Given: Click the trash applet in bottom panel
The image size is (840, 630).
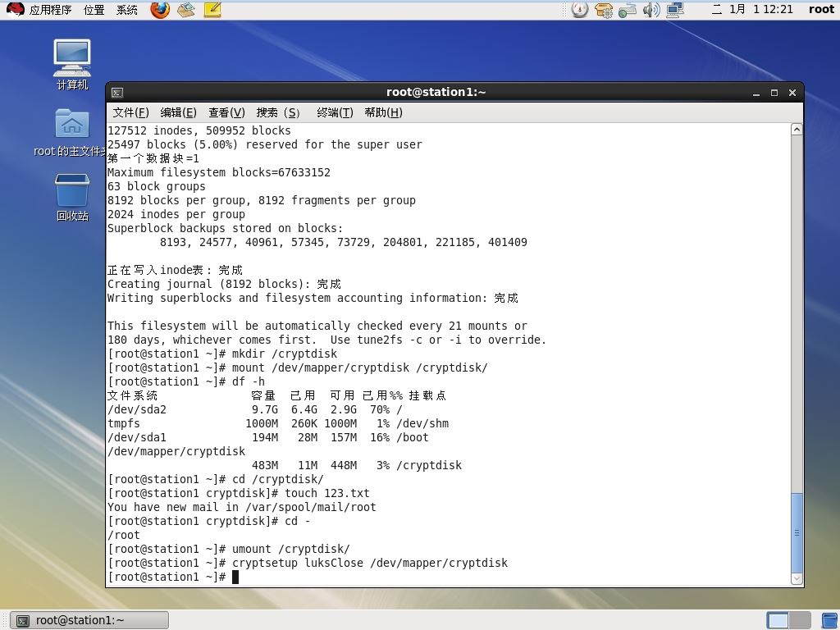Looking at the screenshot, I should click(x=829, y=620).
